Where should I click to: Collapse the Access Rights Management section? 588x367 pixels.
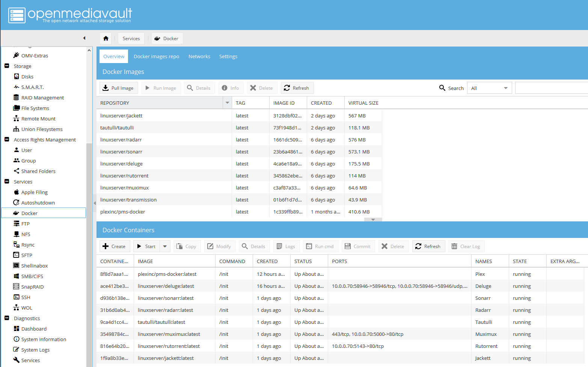(7, 139)
